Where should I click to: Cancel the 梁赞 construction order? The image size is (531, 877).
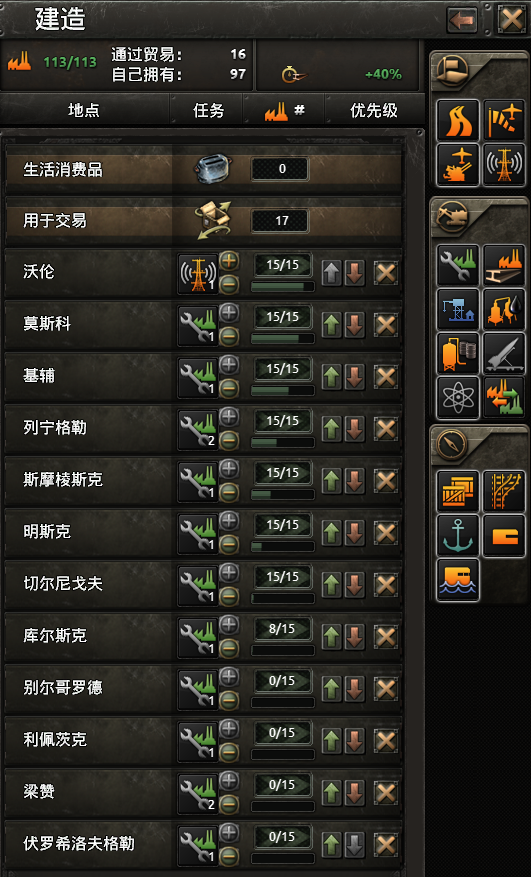click(386, 793)
